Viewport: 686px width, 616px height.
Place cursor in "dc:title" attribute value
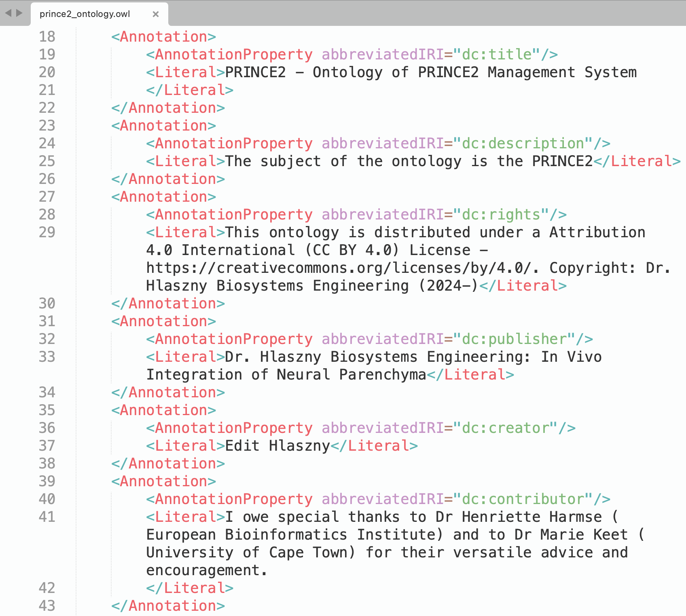tap(497, 55)
